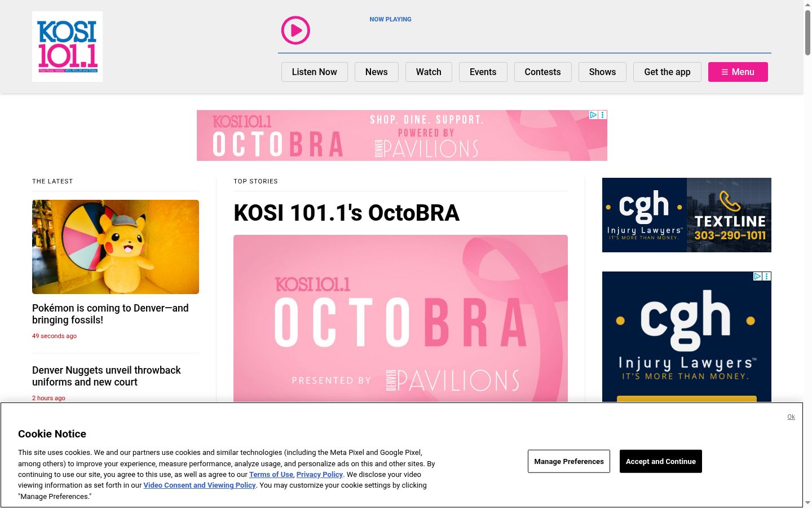
Task: Open the Terms of Use link
Action: [271, 474]
